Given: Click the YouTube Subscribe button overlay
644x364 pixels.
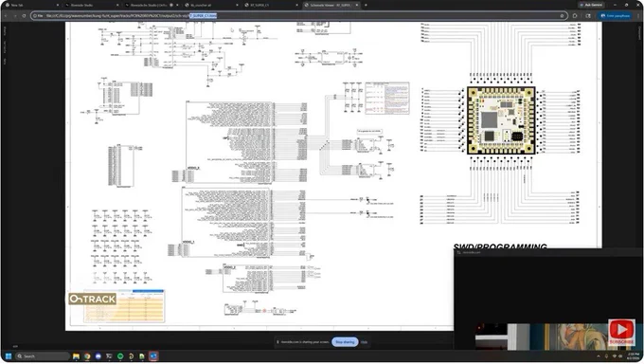Looking at the screenshot, I should coord(621,333).
